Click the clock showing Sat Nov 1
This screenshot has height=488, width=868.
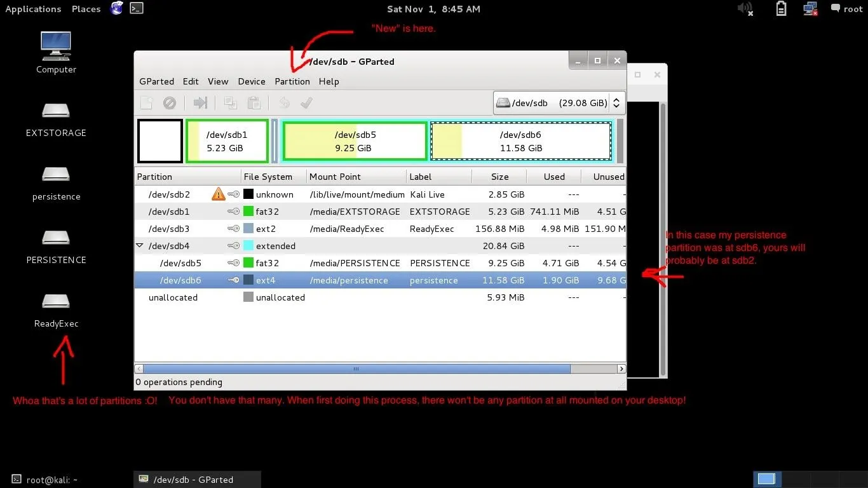tap(433, 9)
